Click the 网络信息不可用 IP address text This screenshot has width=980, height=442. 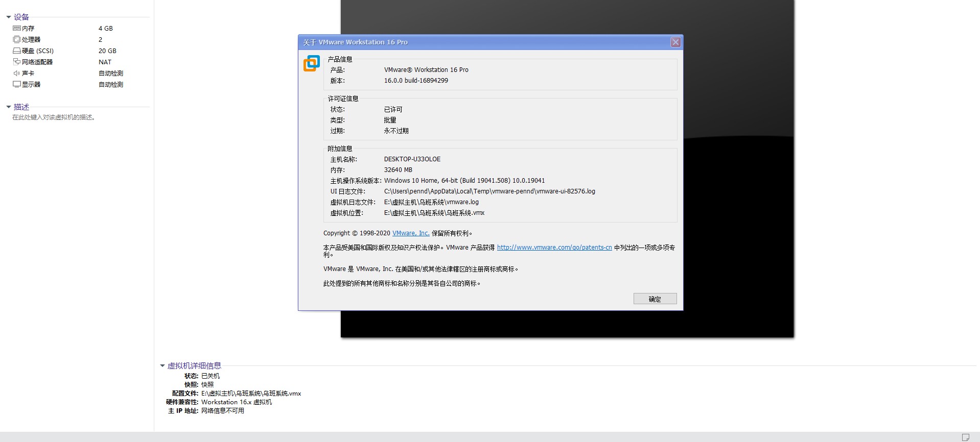click(223, 411)
